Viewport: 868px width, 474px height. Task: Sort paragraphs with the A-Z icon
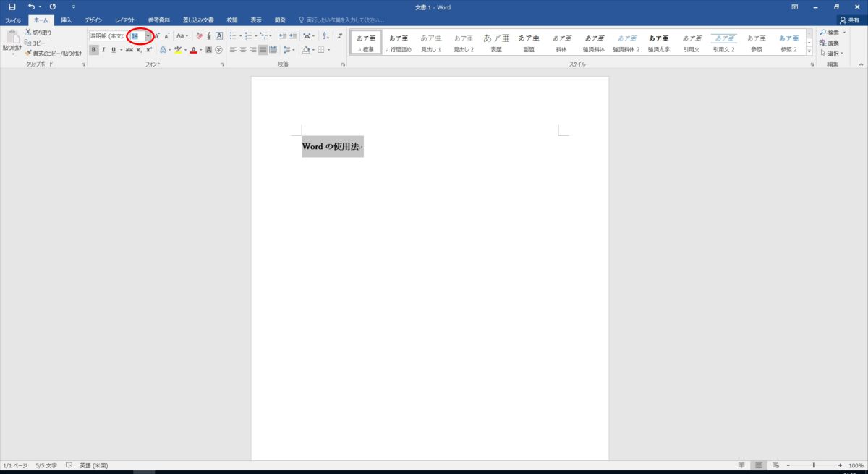[325, 35]
